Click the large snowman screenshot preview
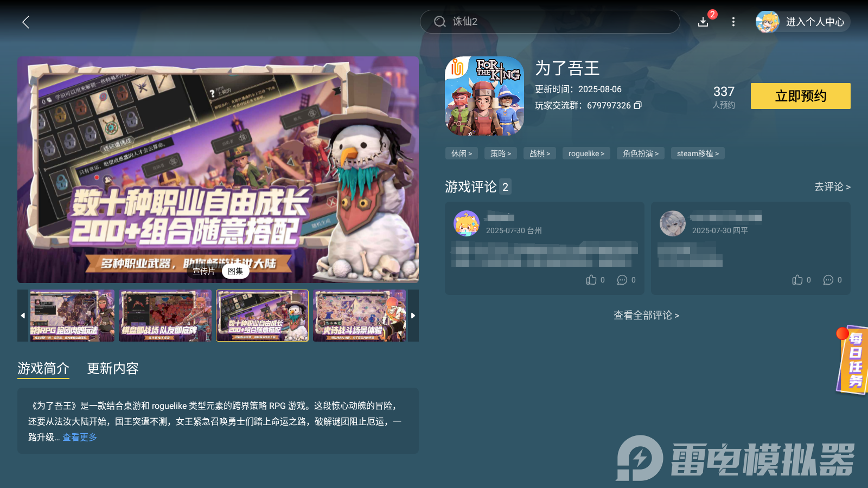 [218, 170]
